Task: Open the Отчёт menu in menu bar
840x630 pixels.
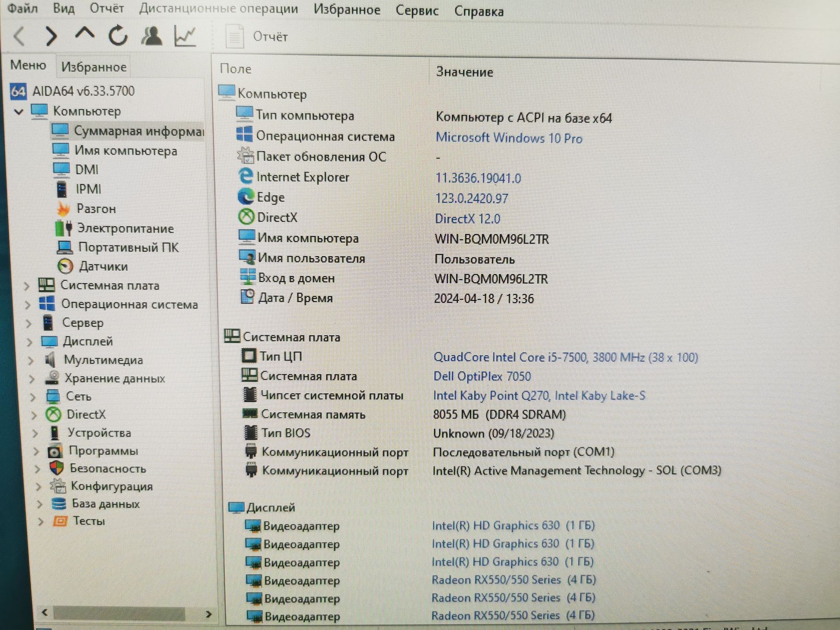Action: pos(106,8)
